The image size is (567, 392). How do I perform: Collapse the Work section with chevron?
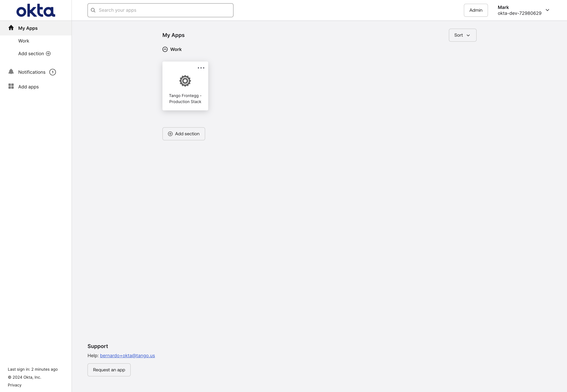pyautogui.click(x=165, y=49)
